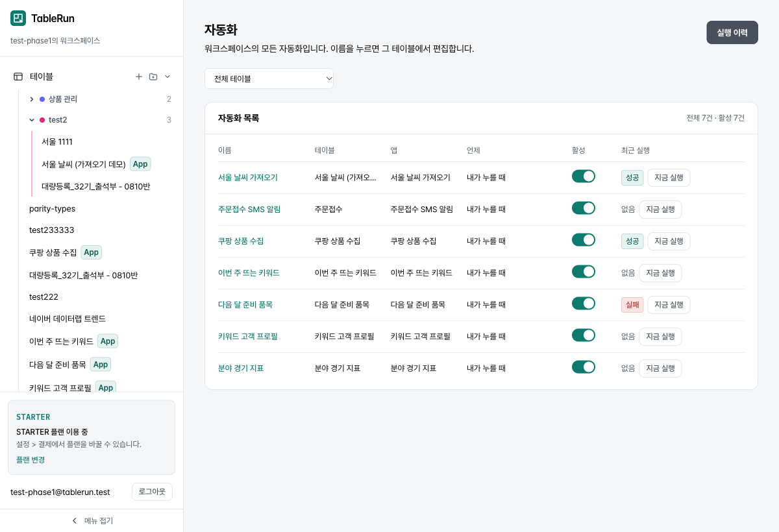Click the 최근 실행 column header
The height and width of the screenshot is (532, 779).
(x=636, y=151)
